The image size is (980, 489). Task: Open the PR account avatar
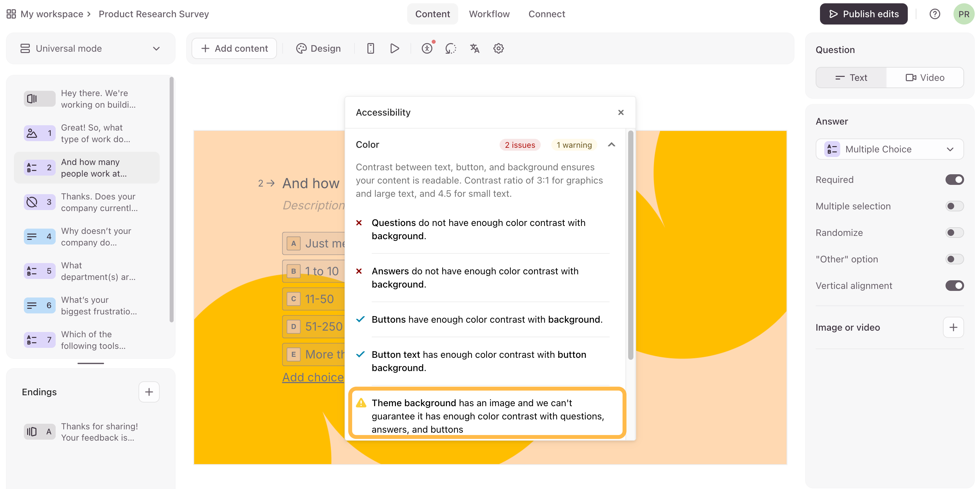pyautogui.click(x=964, y=14)
